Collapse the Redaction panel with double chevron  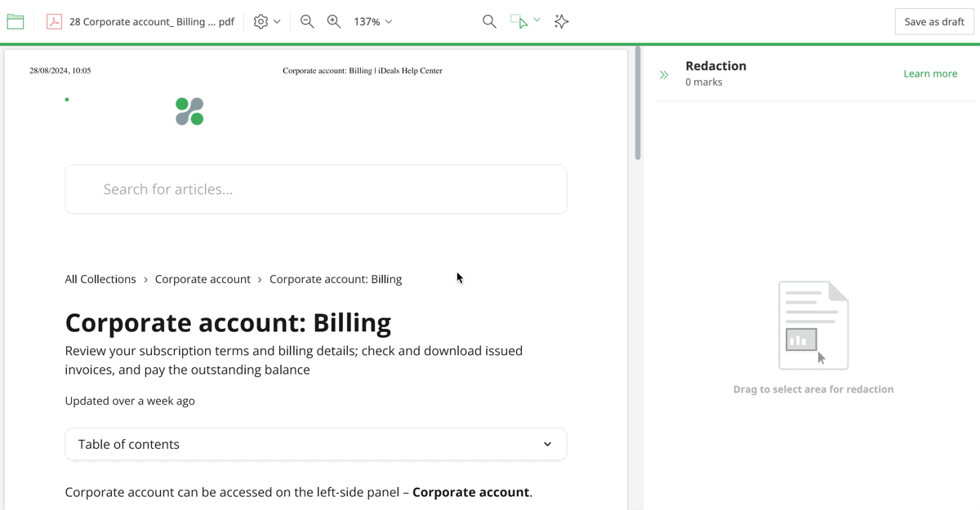(x=664, y=74)
